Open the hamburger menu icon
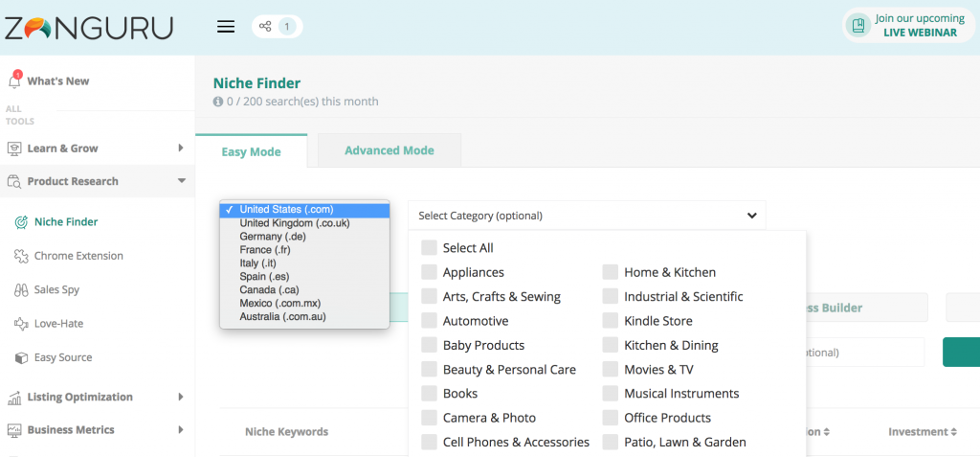 tap(226, 27)
